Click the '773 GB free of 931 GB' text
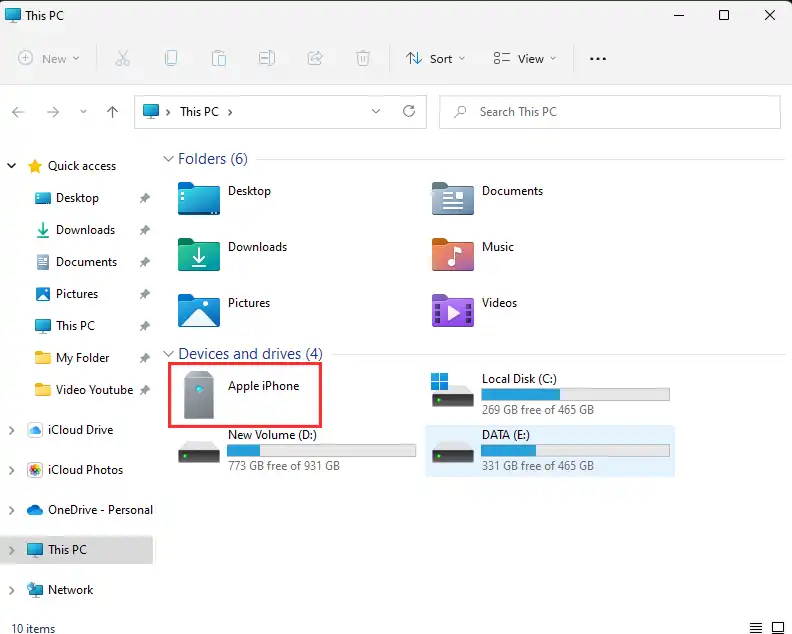The height and width of the screenshot is (634, 792). pos(284,466)
